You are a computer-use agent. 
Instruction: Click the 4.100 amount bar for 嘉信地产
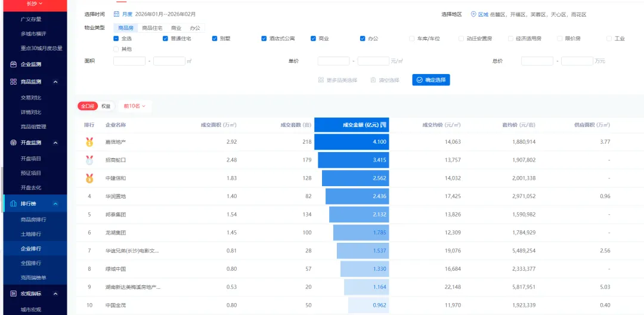pos(352,142)
